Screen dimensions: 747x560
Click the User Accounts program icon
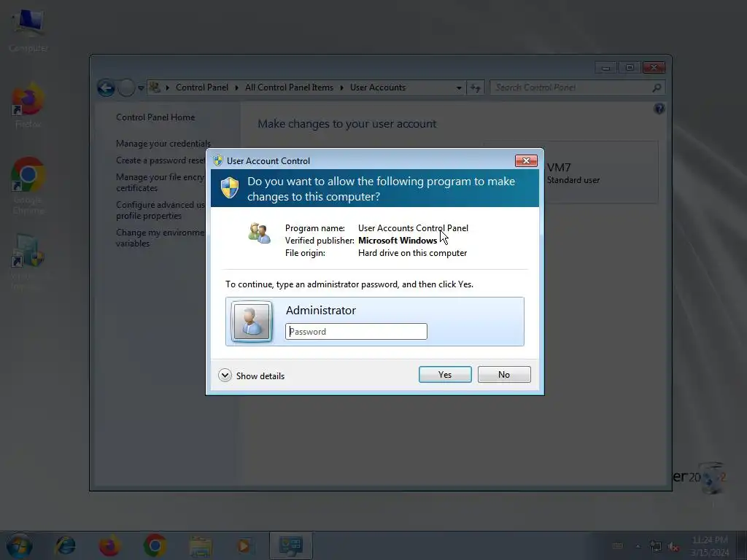click(x=259, y=233)
